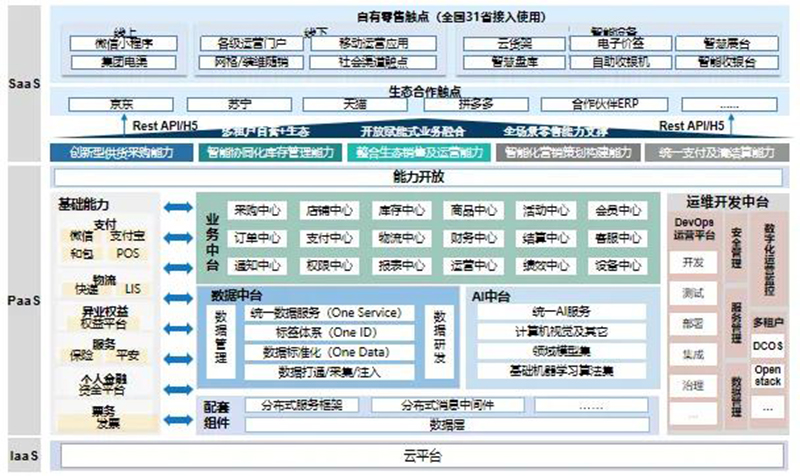The image size is (800, 476).
Task: Click the 支付中心 box
Action: [x=329, y=238]
